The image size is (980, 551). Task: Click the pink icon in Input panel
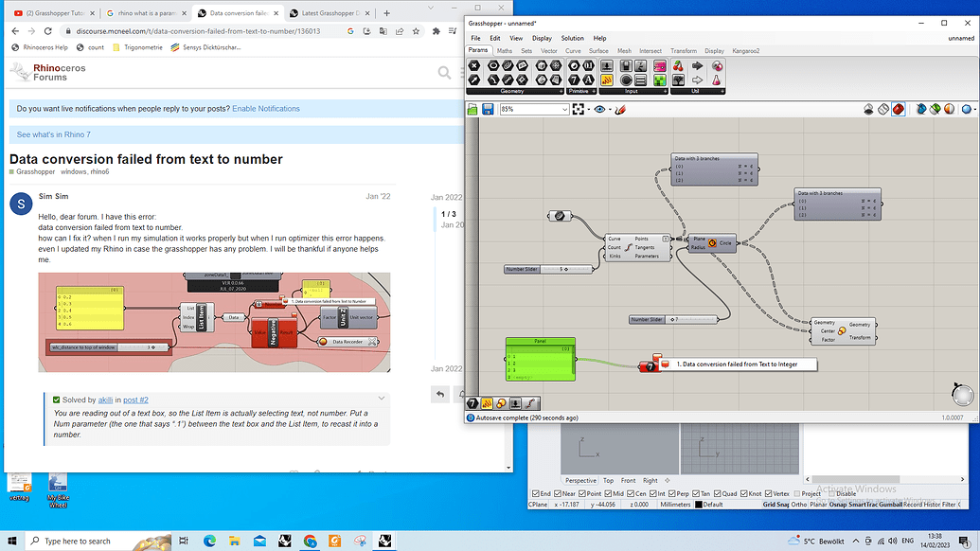(x=660, y=66)
